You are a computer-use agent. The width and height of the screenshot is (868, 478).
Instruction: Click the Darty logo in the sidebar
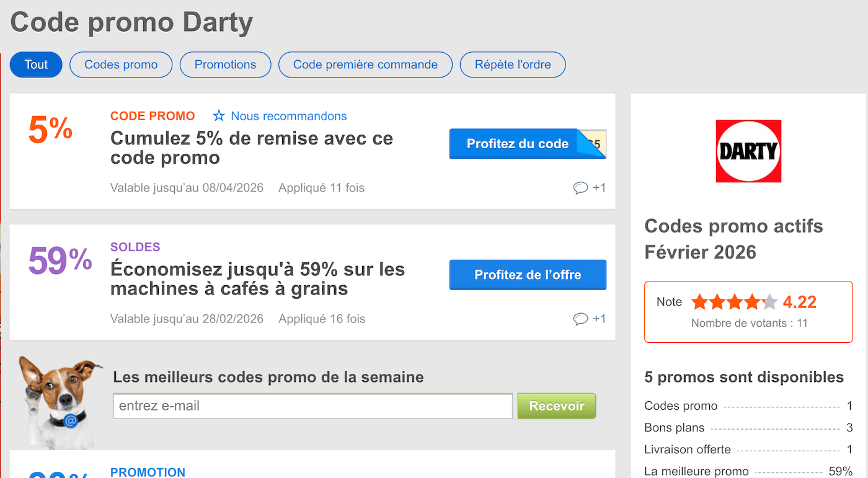click(748, 151)
